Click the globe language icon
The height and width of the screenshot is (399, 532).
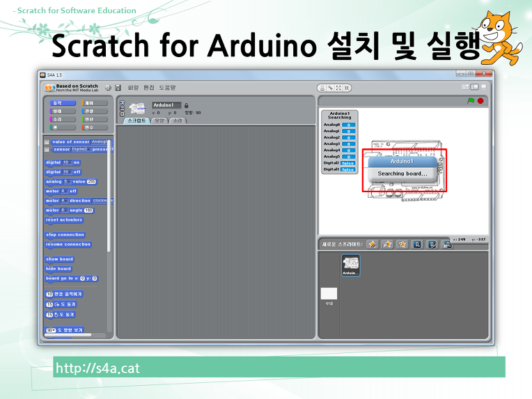(x=108, y=88)
